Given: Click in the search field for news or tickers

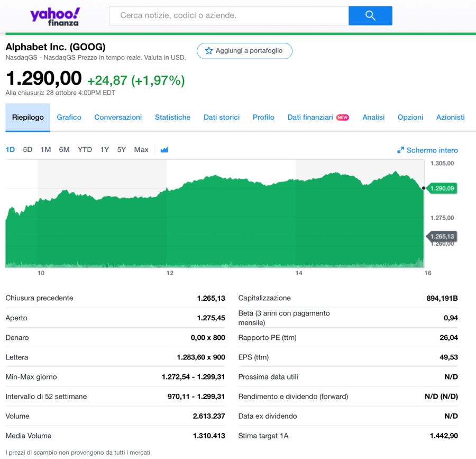Looking at the screenshot, I should coord(229,16).
